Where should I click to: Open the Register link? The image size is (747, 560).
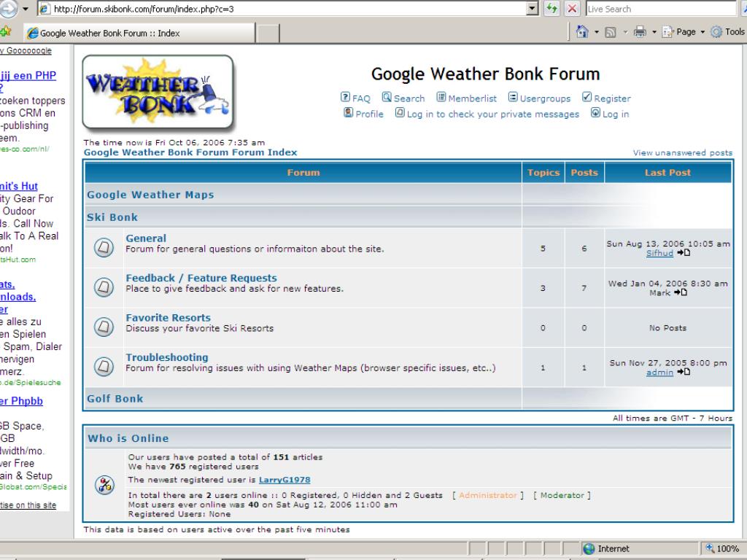pyautogui.click(x=612, y=98)
